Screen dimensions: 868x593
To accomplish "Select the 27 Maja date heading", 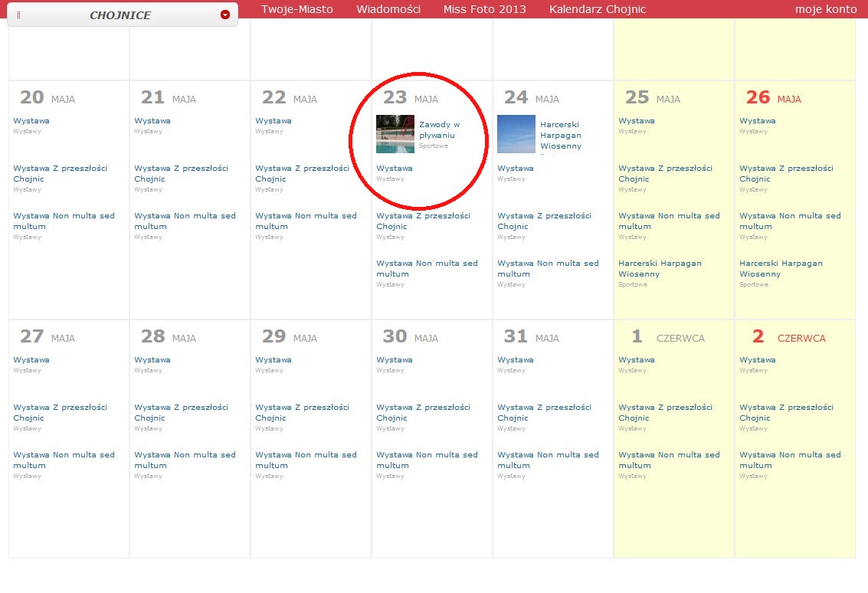I will click(x=47, y=336).
